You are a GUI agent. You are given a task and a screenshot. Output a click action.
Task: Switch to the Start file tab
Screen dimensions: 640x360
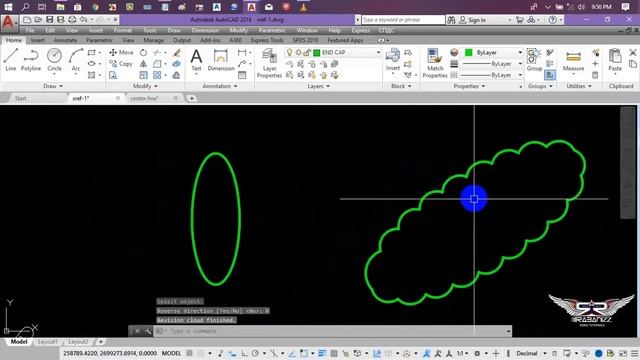pos(21,98)
